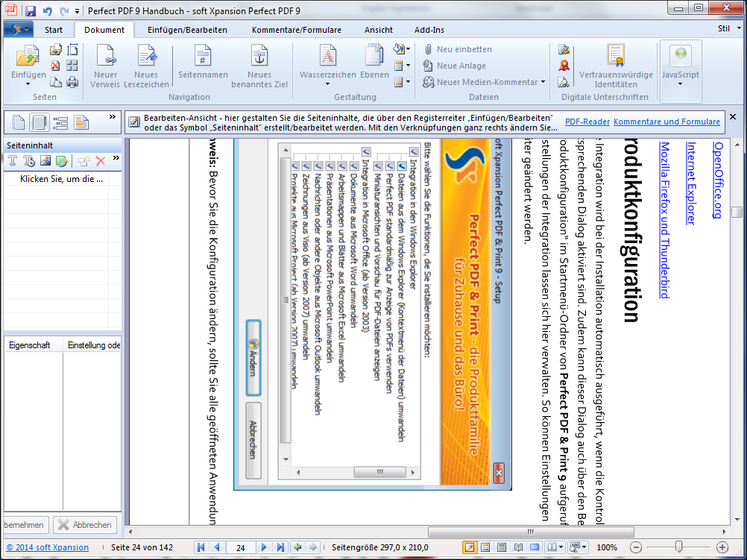Image resolution: width=747 pixels, height=560 pixels.
Task: Click the digital signature pen icon
Action: [564, 49]
